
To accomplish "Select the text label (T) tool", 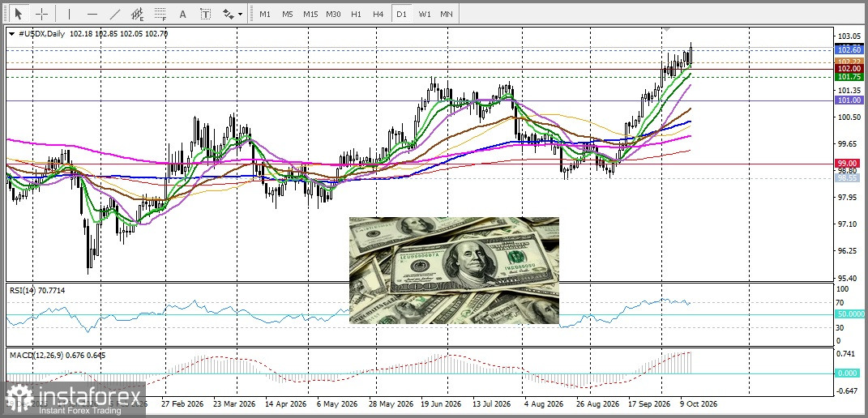I will tap(205, 14).
